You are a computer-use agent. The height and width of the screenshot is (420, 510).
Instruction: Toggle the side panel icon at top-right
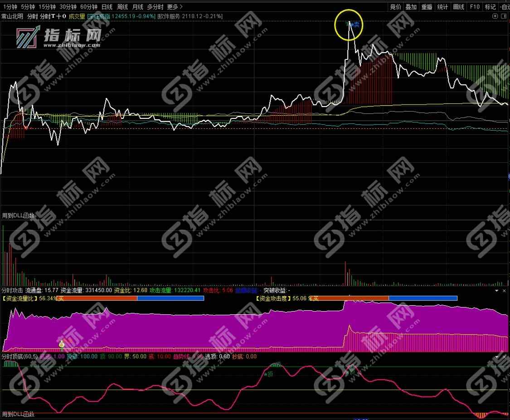503,16
